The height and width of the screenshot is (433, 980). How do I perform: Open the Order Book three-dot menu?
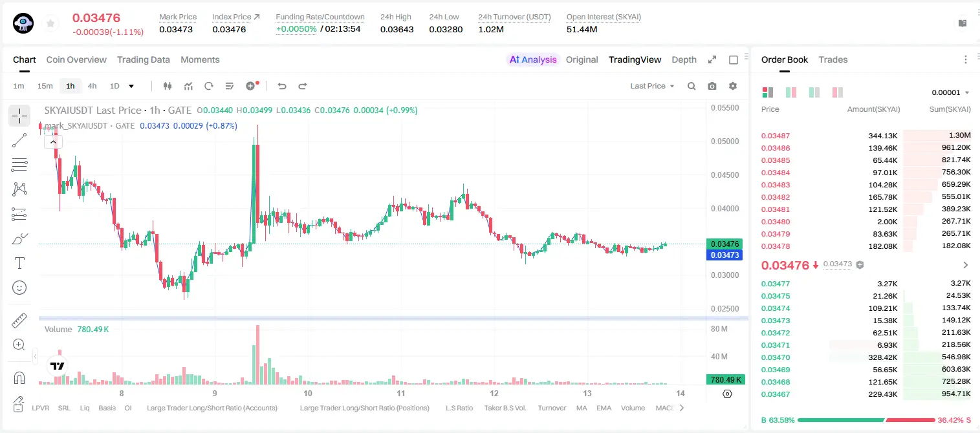966,59
